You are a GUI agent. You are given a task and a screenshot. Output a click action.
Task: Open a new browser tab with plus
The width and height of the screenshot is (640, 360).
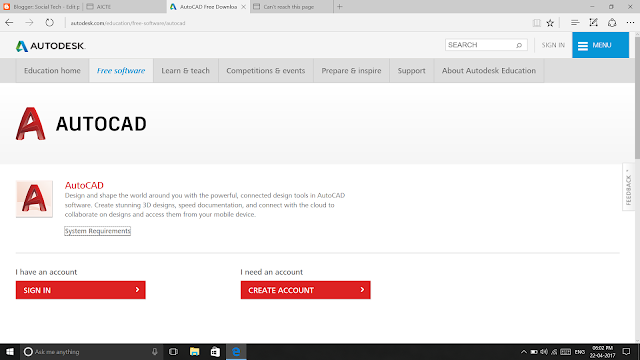(x=340, y=7)
